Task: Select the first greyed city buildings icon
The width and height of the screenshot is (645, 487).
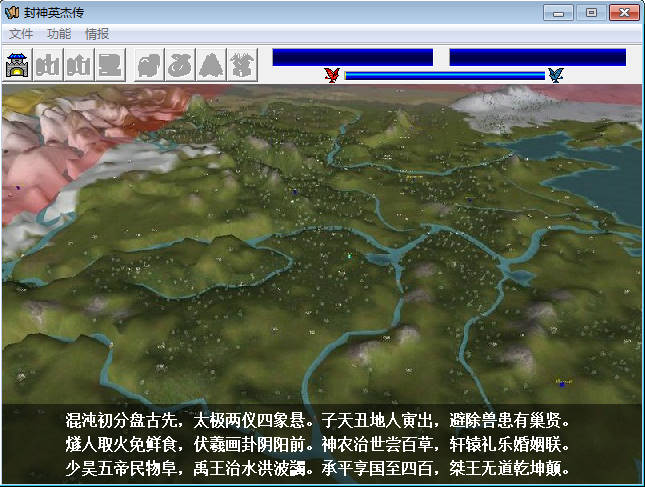Action: (48, 65)
